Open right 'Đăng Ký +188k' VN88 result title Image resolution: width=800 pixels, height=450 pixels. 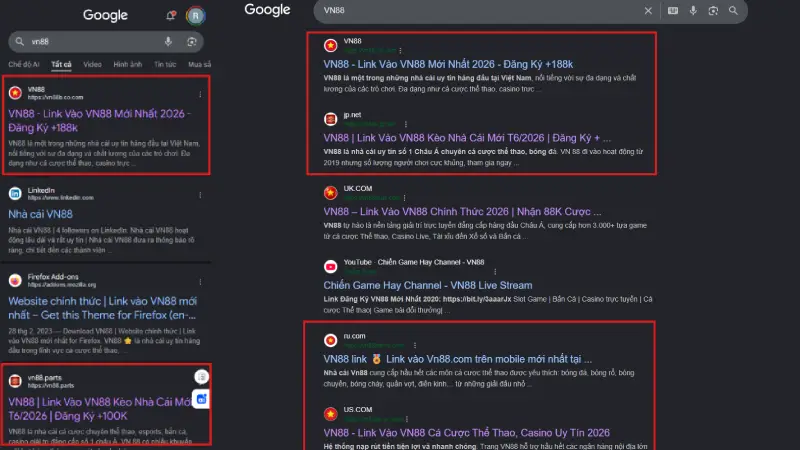coord(448,64)
